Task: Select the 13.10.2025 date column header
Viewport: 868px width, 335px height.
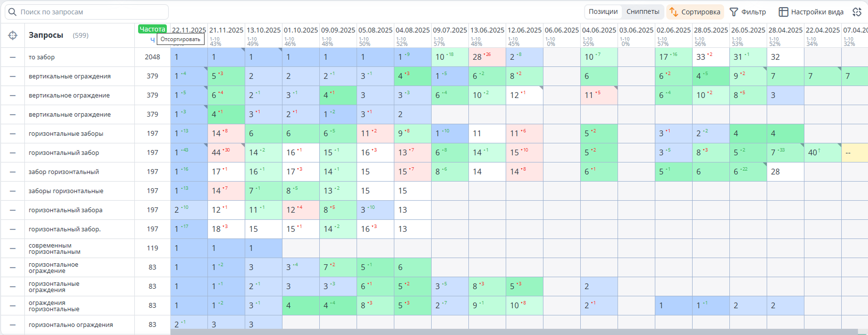Action: coord(263,30)
